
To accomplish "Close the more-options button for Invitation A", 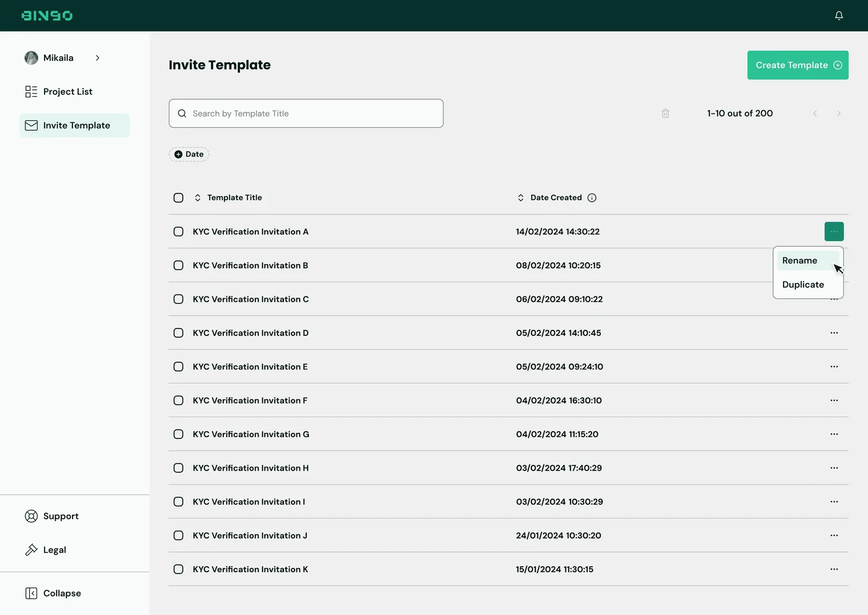I will point(834,231).
